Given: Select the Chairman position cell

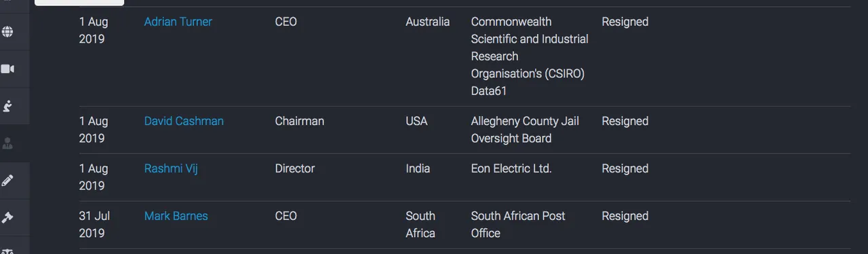Looking at the screenshot, I should click(299, 121).
